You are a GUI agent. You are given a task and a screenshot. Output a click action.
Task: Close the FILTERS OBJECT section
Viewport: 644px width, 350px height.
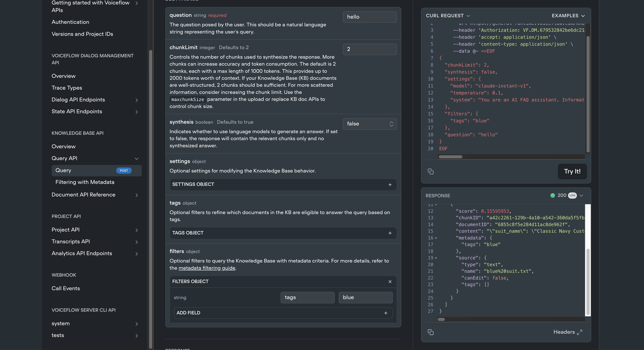390,281
